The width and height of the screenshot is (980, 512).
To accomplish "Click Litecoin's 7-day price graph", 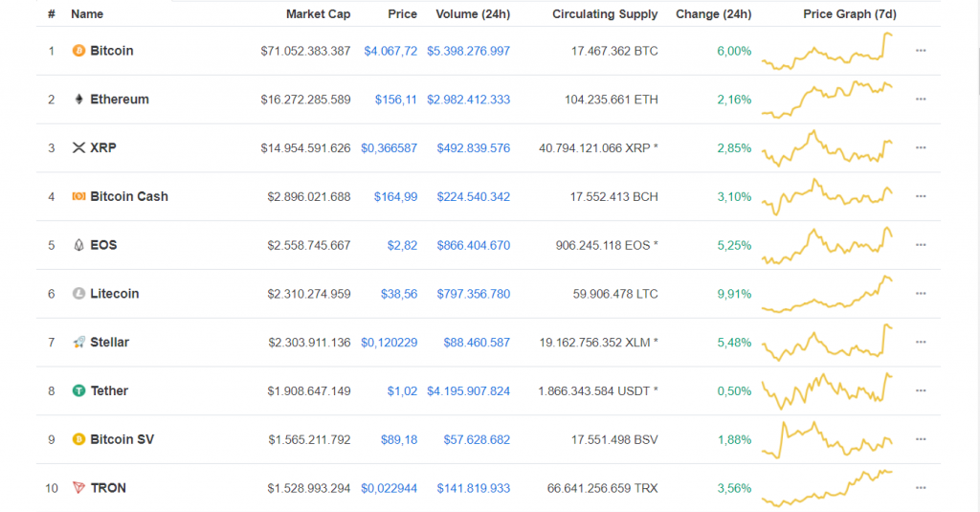I will click(x=828, y=293).
